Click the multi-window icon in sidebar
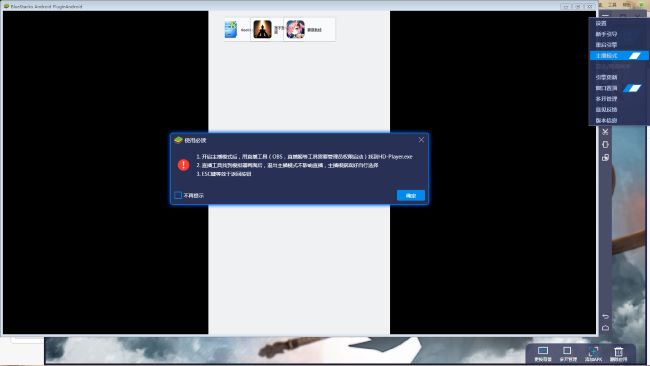 point(605,158)
